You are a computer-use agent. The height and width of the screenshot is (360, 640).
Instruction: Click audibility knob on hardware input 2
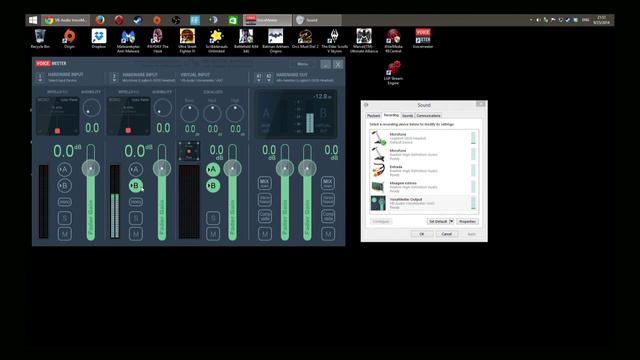(x=162, y=109)
